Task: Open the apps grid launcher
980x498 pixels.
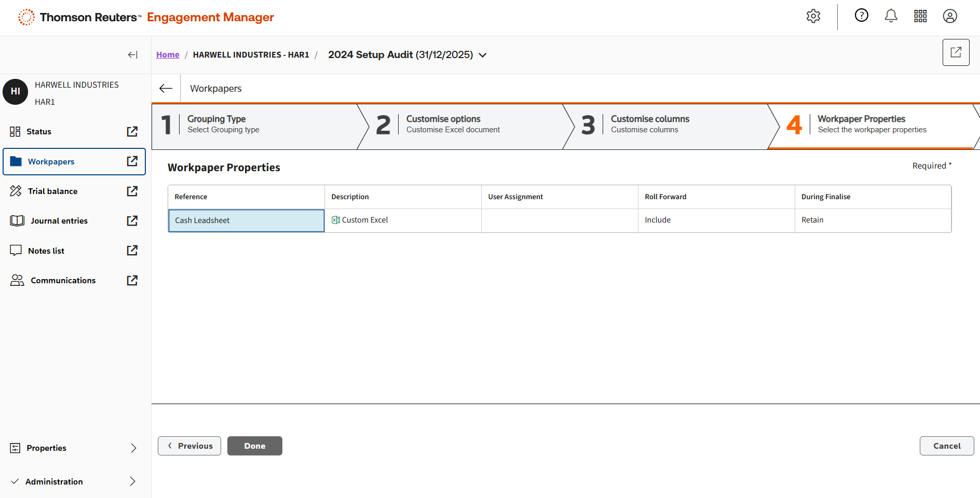Action: tap(920, 16)
